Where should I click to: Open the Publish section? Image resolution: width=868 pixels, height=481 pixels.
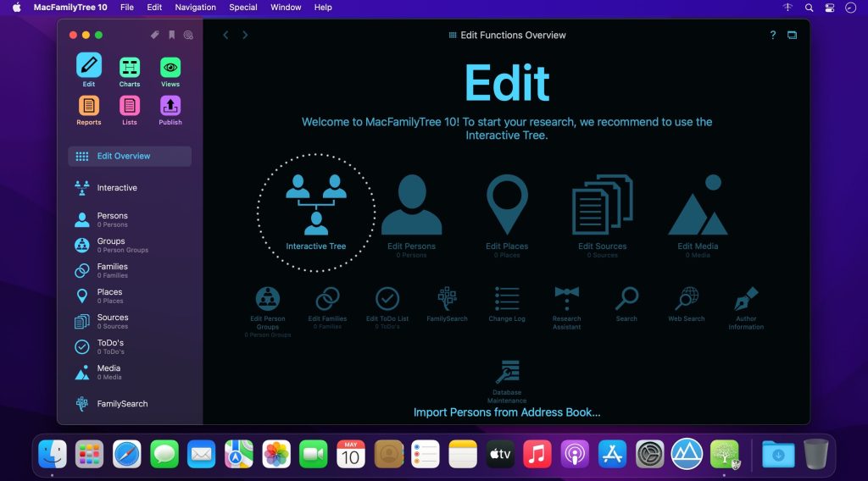coord(170,106)
